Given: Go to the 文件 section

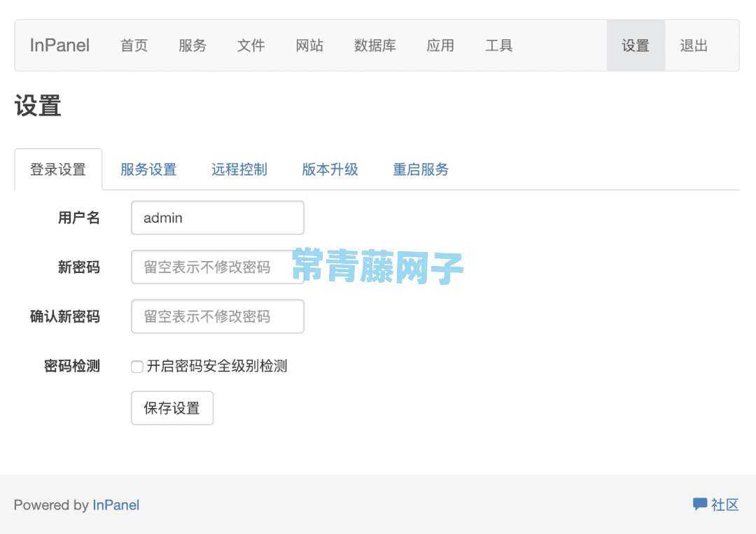Looking at the screenshot, I should click(x=251, y=45).
